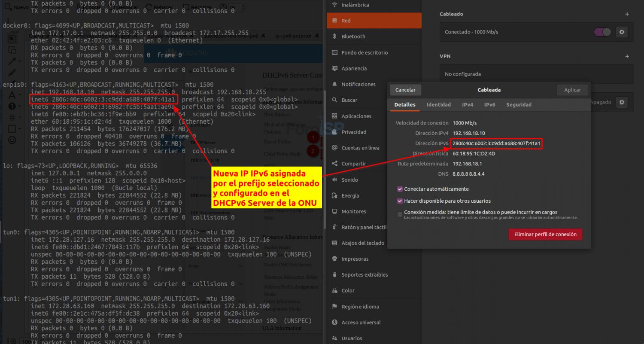Switch to the Seguridad tab

tap(519, 105)
